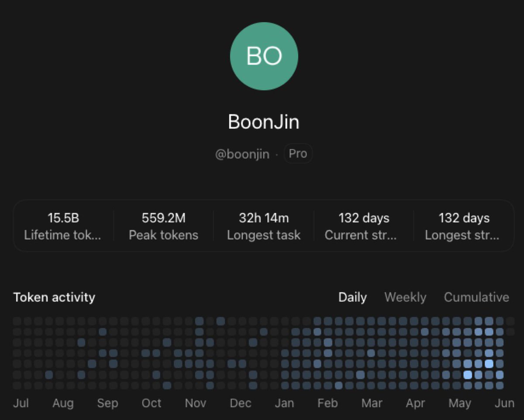The image size is (524, 420).
Task: Click the @boonjin username handle
Action: pos(242,154)
